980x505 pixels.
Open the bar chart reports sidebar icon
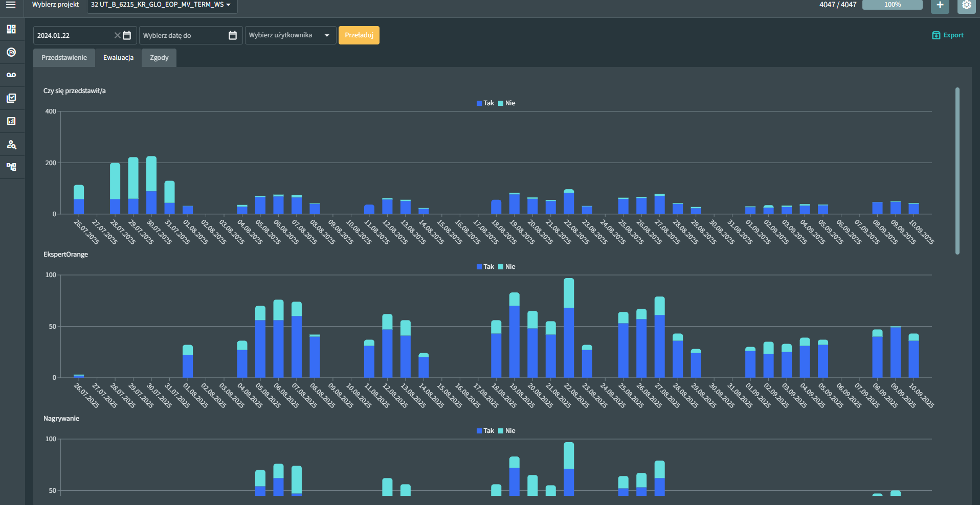coord(11,121)
